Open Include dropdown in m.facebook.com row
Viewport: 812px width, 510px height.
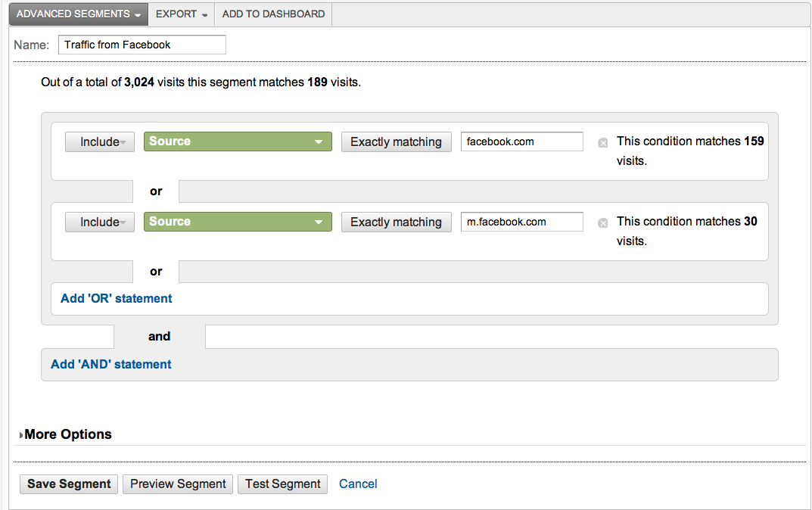(x=100, y=222)
